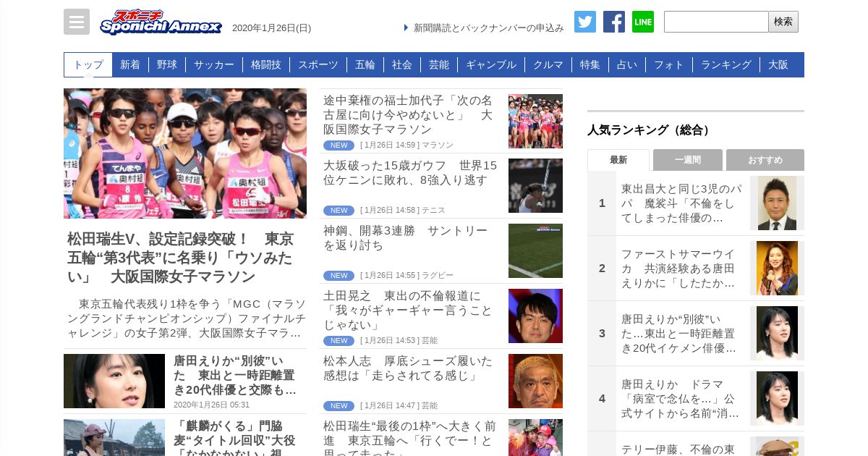
Task: Click the 唐田えりか article thumbnail in left column
Action: pyautogui.click(x=114, y=381)
